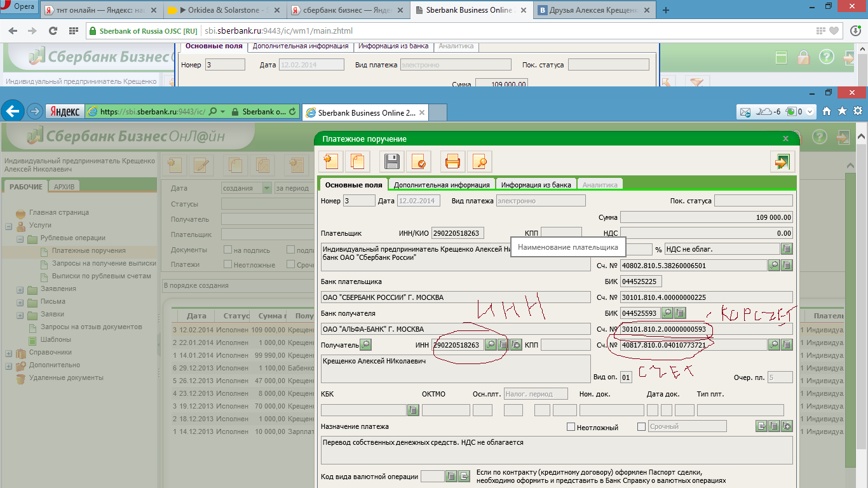Click recipient name field Крещенко Алексей НИколаевич

(x=455, y=369)
